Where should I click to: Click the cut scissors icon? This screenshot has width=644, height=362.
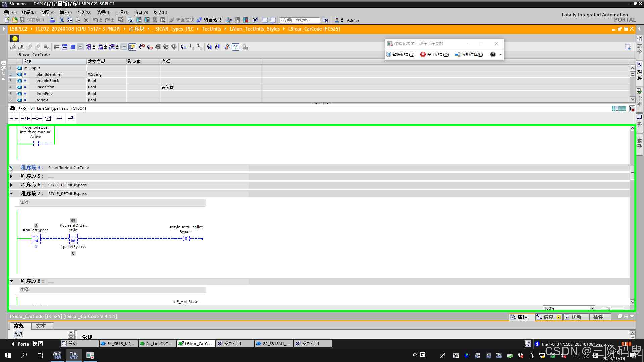tap(62, 20)
